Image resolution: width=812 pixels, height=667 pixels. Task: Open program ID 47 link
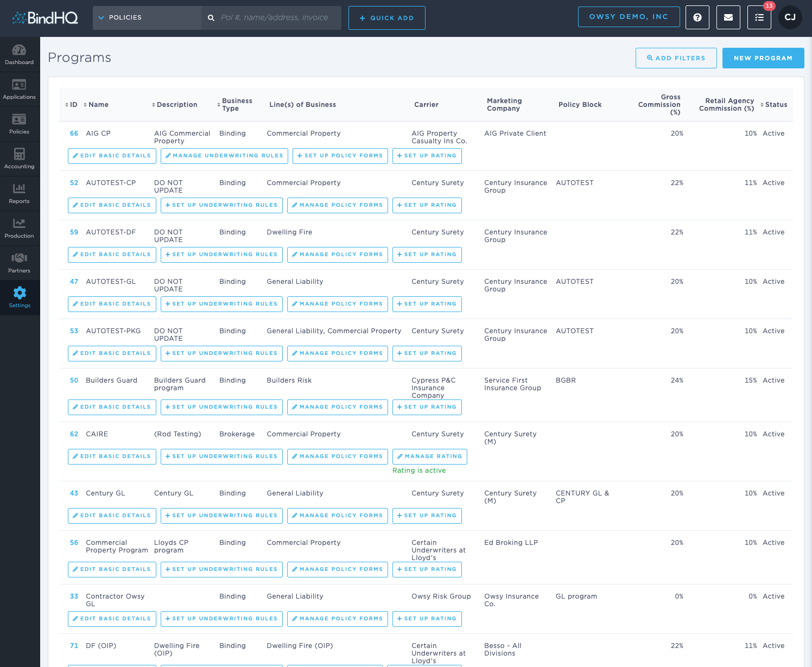coord(74,282)
